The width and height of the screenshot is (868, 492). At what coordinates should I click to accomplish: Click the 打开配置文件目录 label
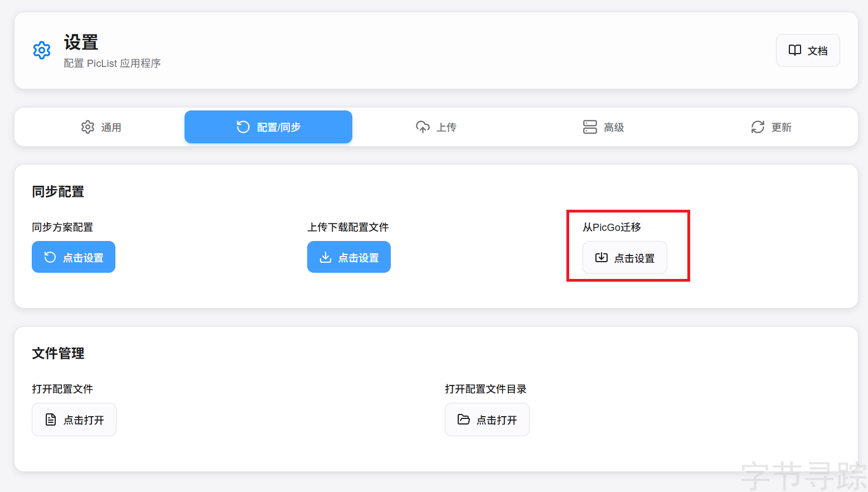click(486, 389)
